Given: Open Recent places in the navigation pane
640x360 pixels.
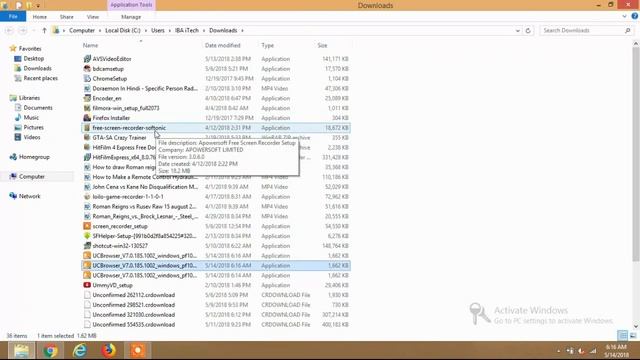Looking at the screenshot, I should [x=40, y=78].
